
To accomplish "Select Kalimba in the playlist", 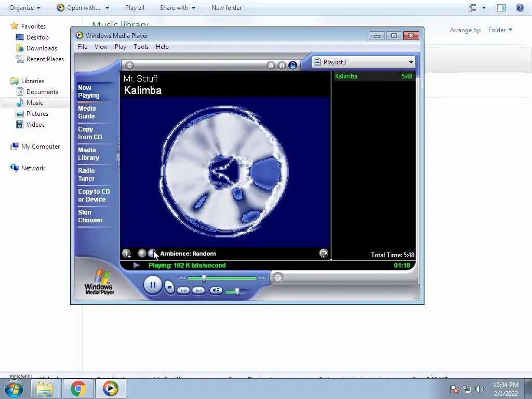I will [374, 76].
